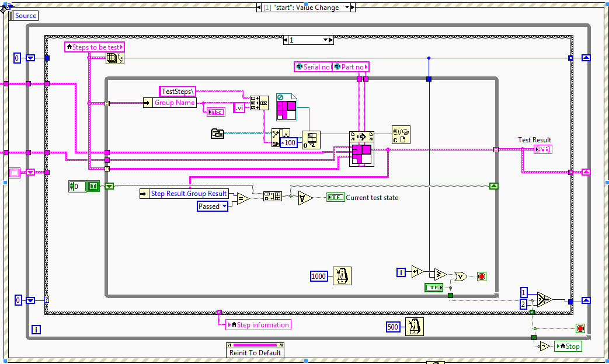Select the Select function node

coord(545,299)
